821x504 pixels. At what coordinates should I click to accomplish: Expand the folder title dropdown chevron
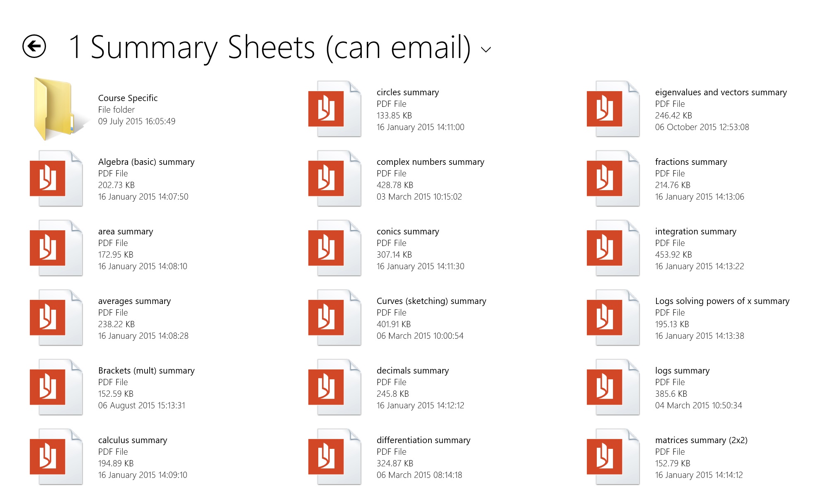tap(486, 50)
